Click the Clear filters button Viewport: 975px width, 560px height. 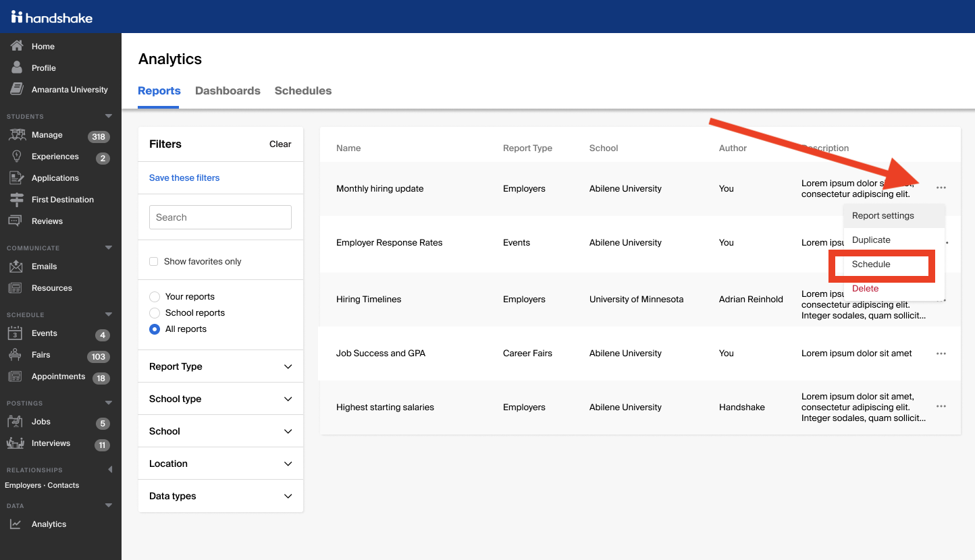(x=280, y=144)
